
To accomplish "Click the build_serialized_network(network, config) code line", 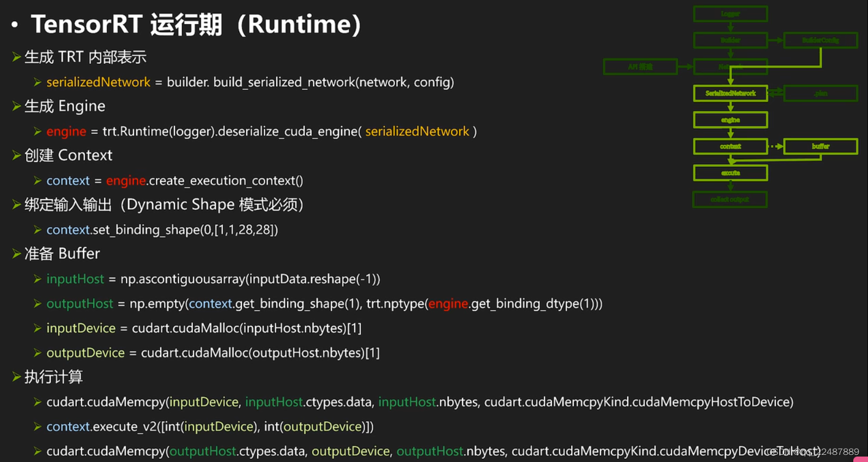I will click(x=250, y=82).
